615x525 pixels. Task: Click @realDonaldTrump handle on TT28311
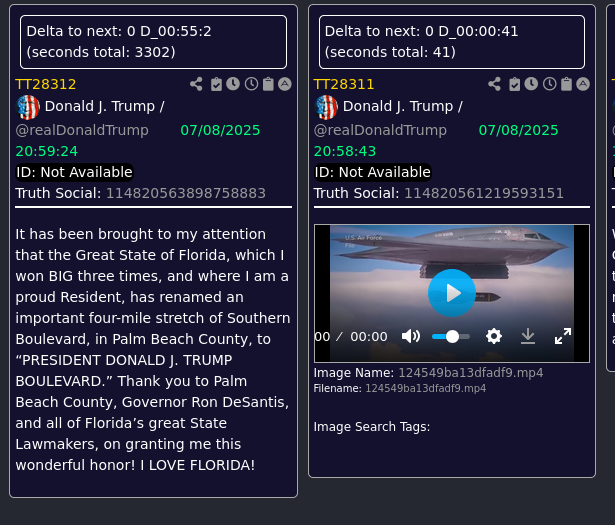pyautogui.click(x=380, y=130)
